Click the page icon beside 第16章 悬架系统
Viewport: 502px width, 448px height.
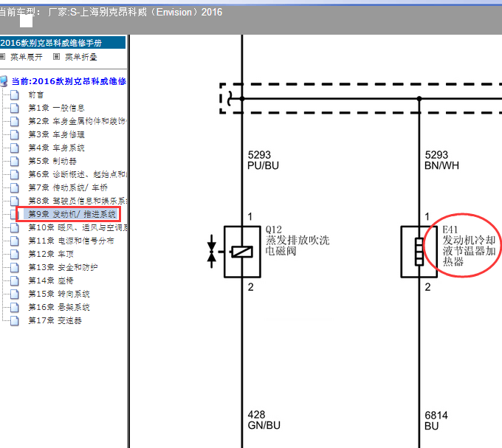14,308
